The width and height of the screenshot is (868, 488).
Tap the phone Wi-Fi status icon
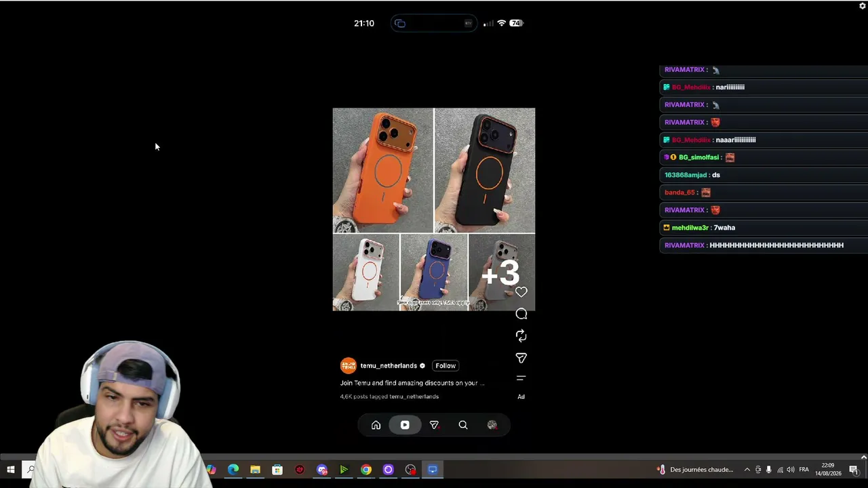point(502,23)
